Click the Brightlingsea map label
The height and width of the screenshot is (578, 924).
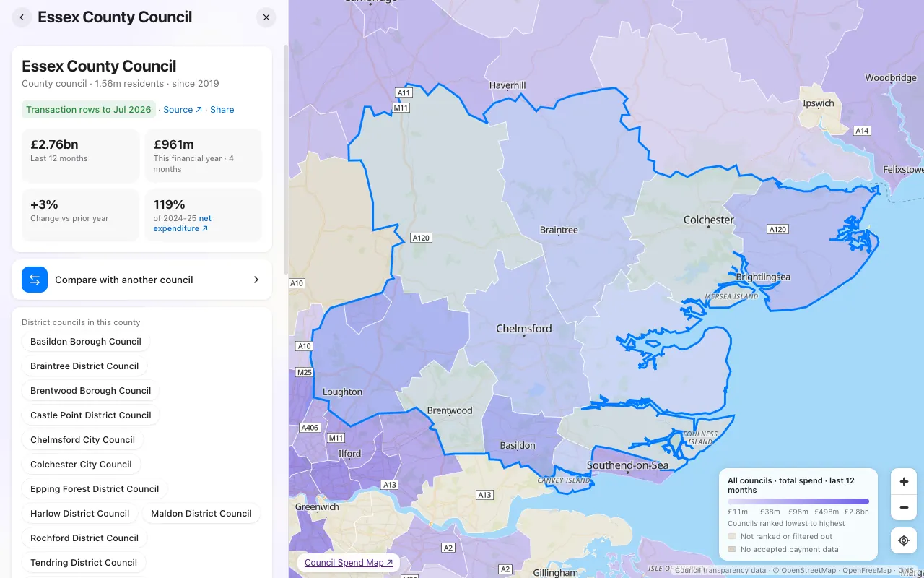click(x=763, y=277)
